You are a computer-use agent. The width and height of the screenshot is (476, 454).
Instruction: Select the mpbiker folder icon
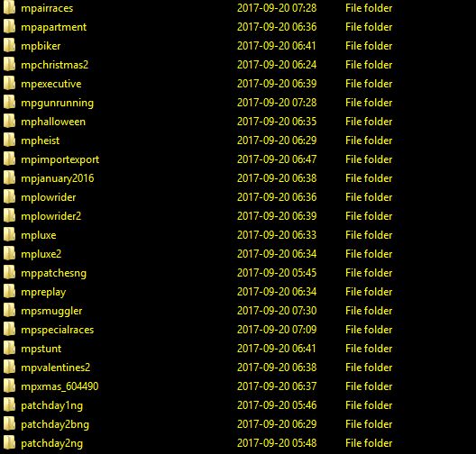pyautogui.click(x=9, y=46)
